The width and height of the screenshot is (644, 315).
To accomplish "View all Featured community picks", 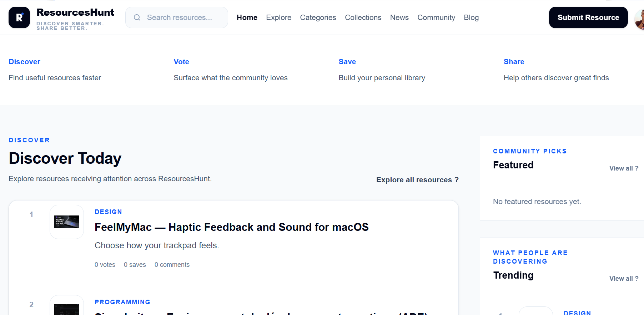I will (624, 168).
